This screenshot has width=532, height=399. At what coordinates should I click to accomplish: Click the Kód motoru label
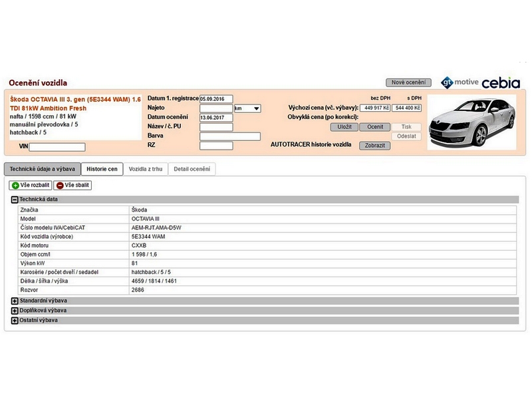[x=35, y=245]
